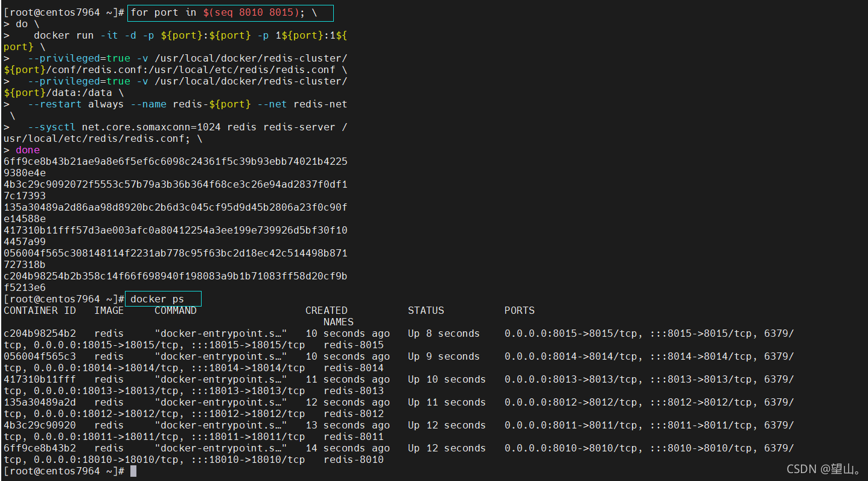
Task: Click container ID 417310b11fff in table
Action: click(x=40, y=380)
